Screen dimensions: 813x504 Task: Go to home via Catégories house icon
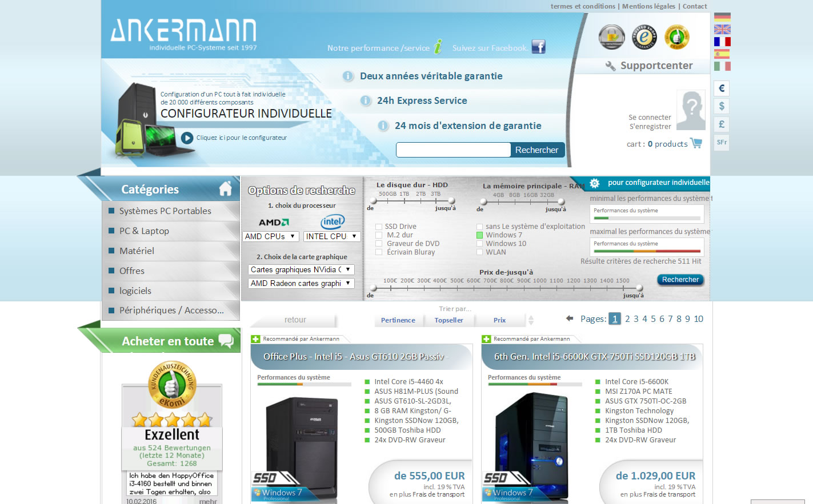[226, 188]
